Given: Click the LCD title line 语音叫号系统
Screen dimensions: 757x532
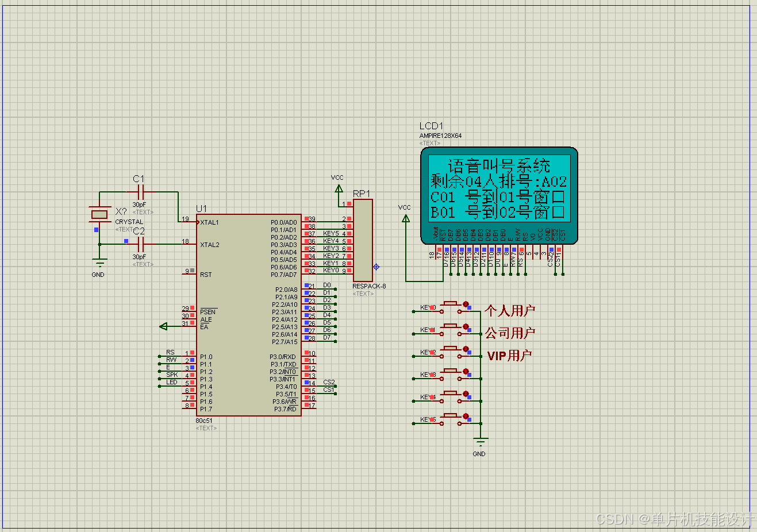Looking at the screenshot, I should coord(499,166).
